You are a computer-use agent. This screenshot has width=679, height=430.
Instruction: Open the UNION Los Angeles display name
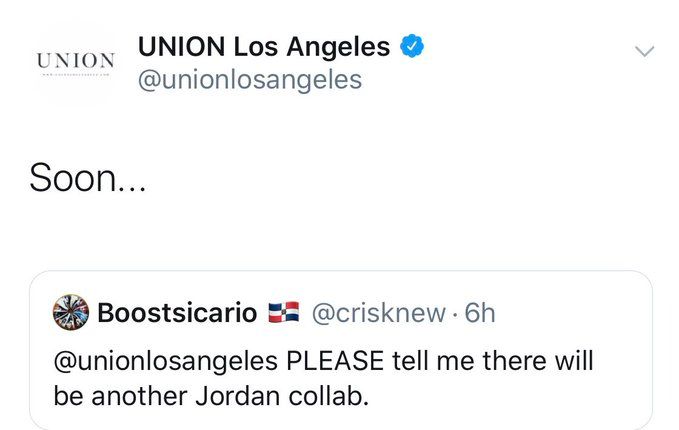coord(264,47)
